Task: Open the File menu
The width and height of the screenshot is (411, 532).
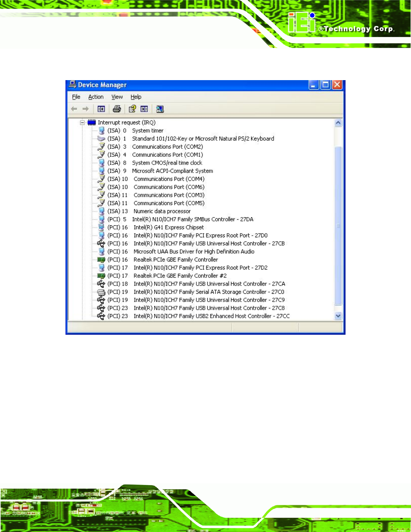Action: (76, 97)
